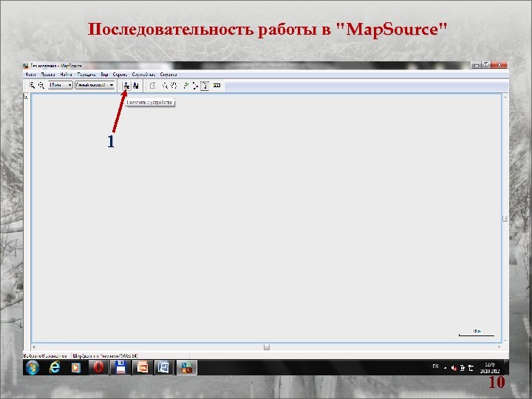Open the detail level dropdown

coord(95,85)
